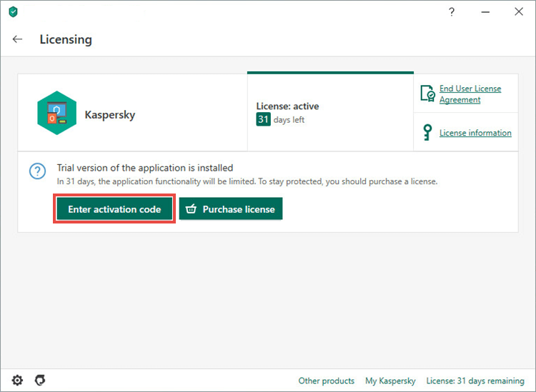Open My Kaspersky link
Viewport: 536px width, 392px height.
(390, 381)
